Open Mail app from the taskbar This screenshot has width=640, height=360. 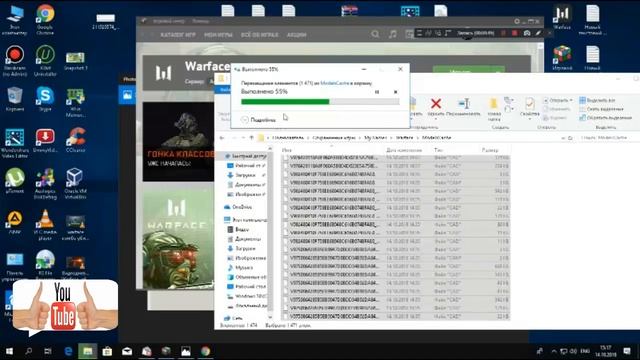point(127,351)
